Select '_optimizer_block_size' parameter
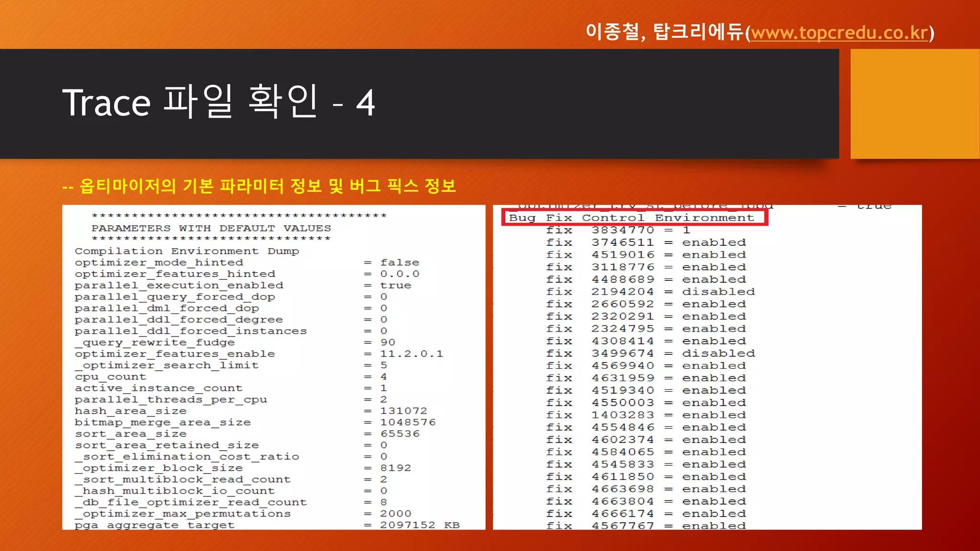 click(159, 468)
